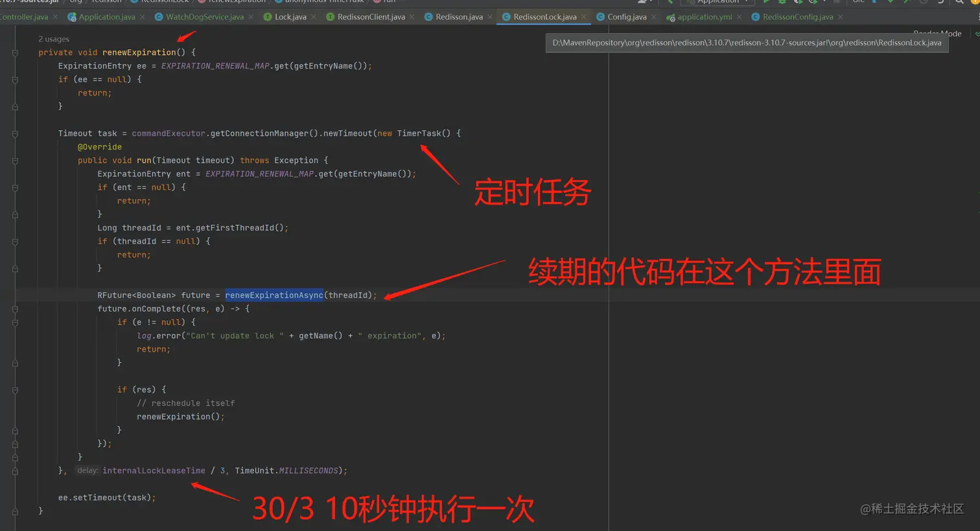The width and height of the screenshot is (980, 531).
Task: Click the 'RFuture<Boolean>' type declaration
Action: click(x=137, y=295)
